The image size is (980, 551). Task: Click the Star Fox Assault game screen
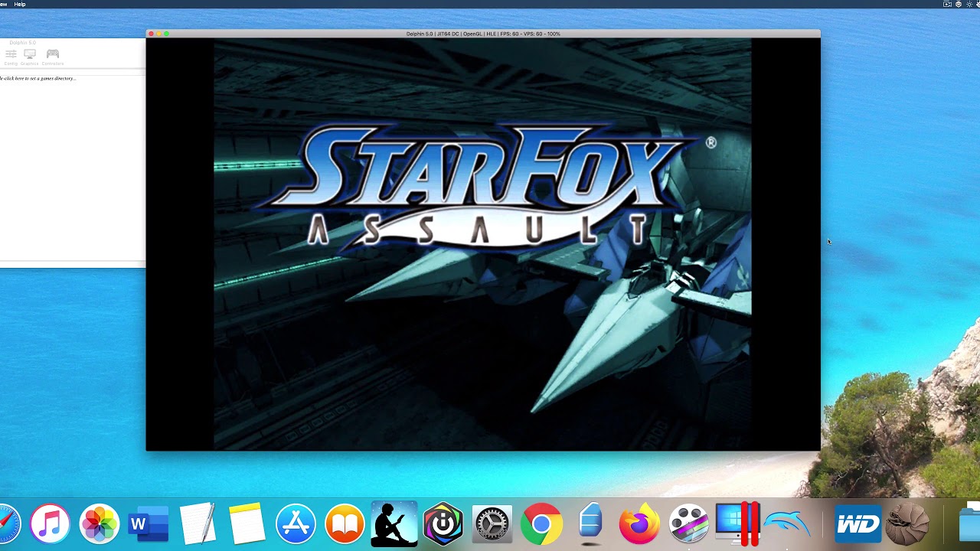(x=482, y=245)
